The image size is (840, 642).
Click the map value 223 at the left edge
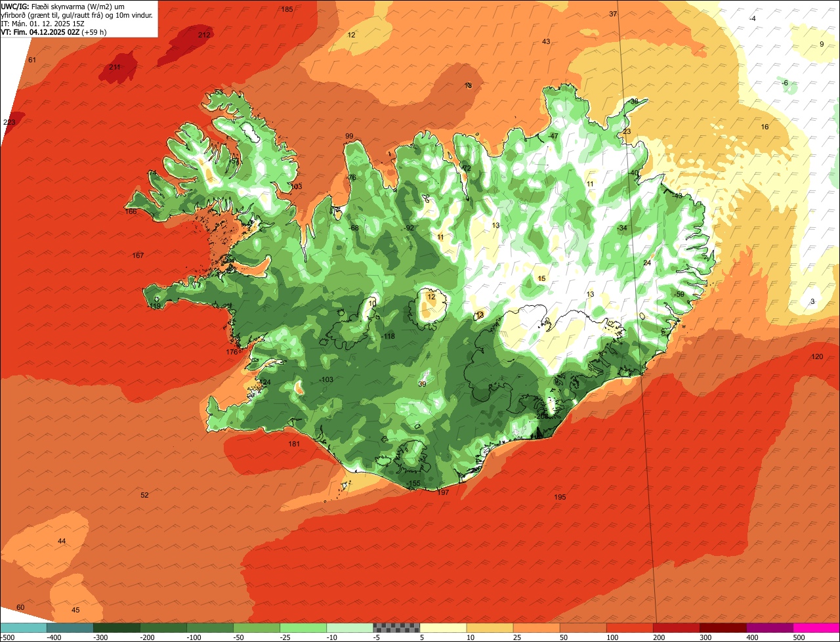pos(9,123)
